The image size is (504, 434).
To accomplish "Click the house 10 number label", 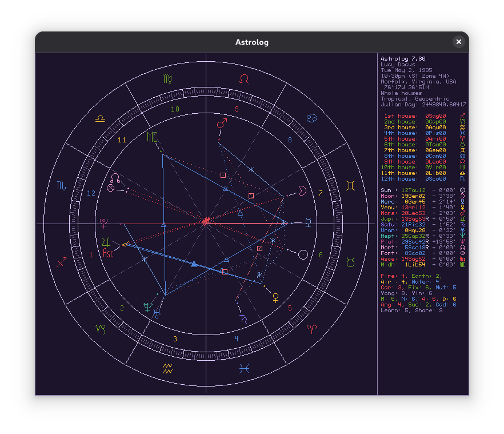I will pyautogui.click(x=175, y=109).
